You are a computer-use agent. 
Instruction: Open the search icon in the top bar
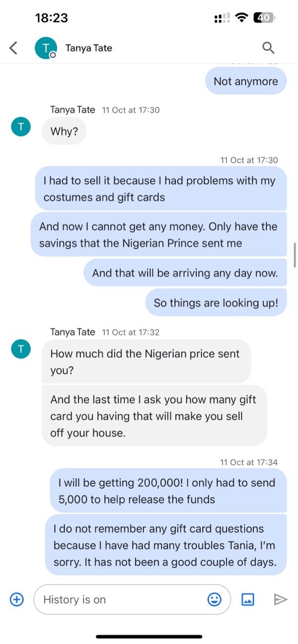click(268, 48)
